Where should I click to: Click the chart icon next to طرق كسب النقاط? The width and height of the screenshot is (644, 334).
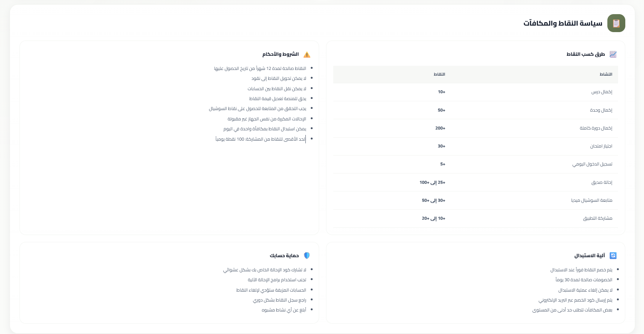613,54
